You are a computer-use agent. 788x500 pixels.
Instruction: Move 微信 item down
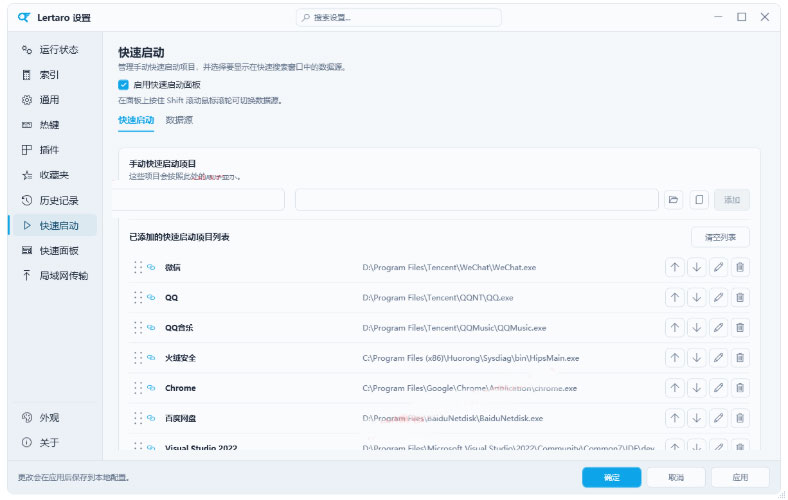697,267
